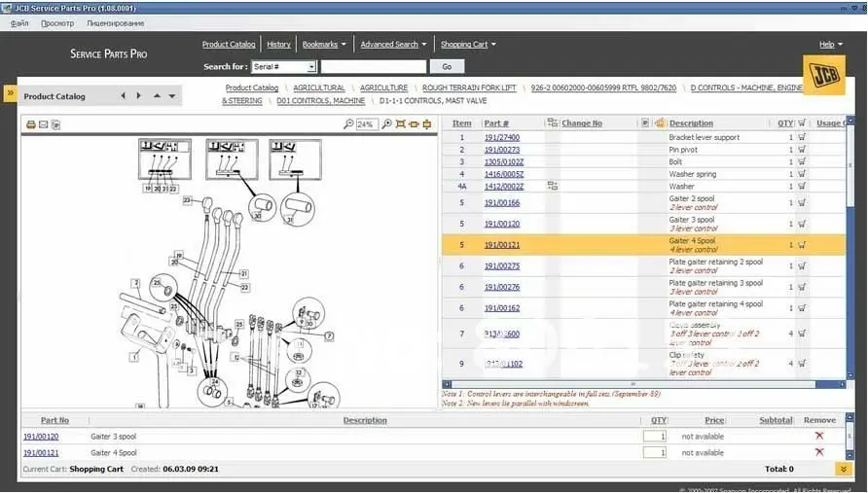
Task: Click in the search text field
Action: pos(374,66)
